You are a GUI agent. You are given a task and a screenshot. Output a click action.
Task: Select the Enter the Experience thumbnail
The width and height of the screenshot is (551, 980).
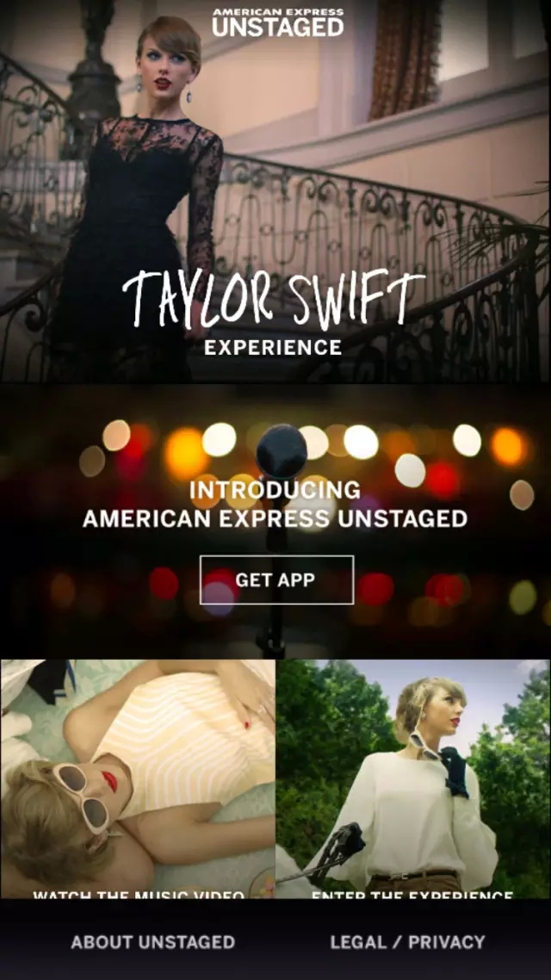pyautogui.click(x=413, y=779)
